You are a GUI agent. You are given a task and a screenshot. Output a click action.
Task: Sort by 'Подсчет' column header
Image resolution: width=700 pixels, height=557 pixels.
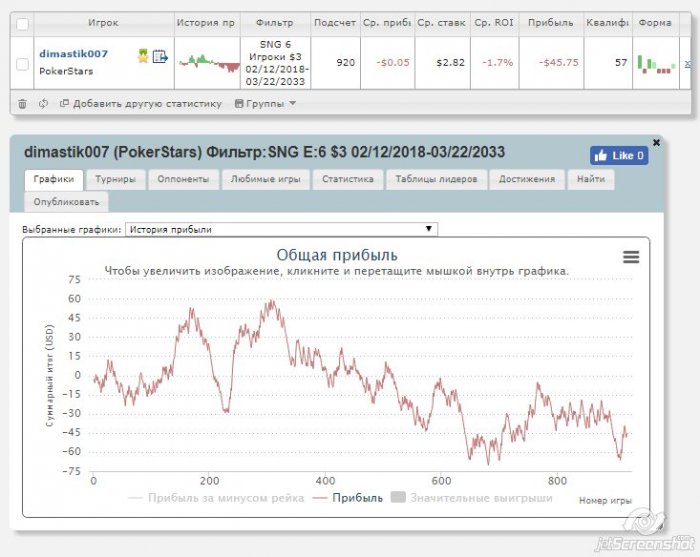(x=335, y=23)
